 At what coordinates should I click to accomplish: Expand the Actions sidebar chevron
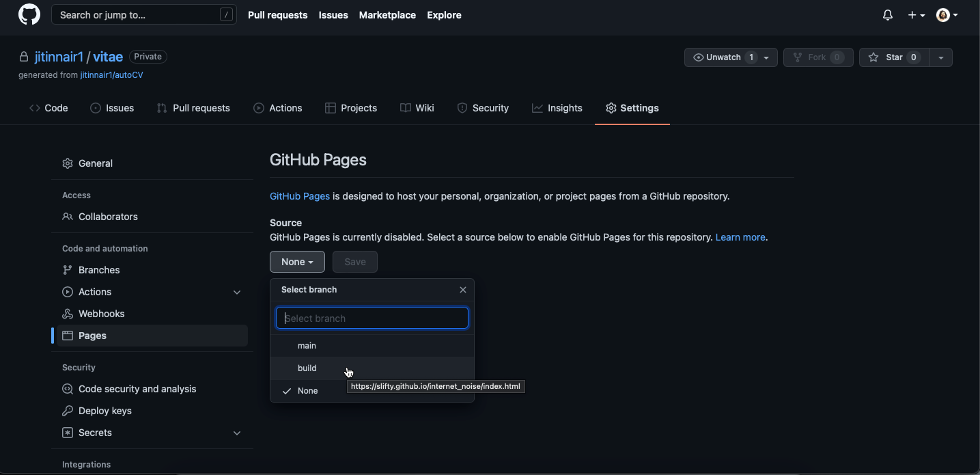click(237, 293)
